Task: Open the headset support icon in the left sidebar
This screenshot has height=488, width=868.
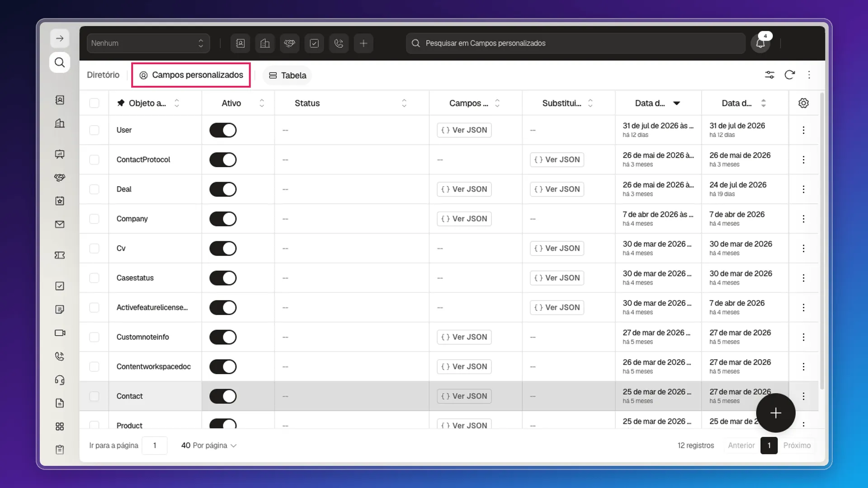Action: click(60, 380)
